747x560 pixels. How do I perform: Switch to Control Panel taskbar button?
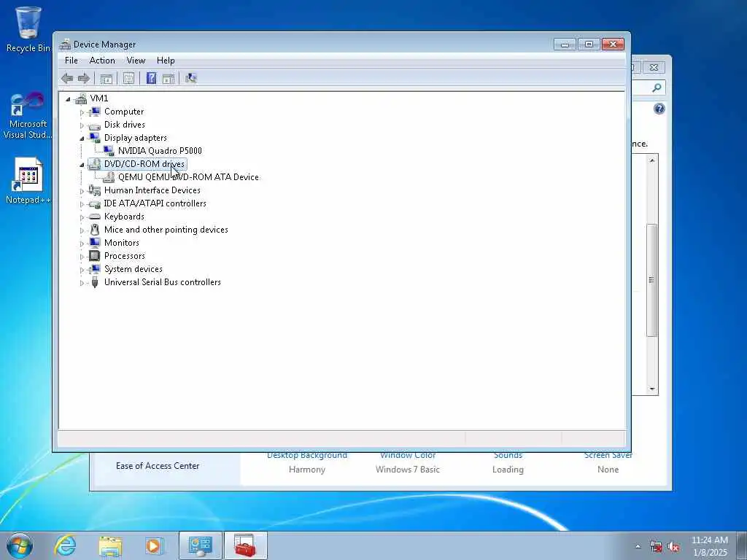click(x=200, y=545)
